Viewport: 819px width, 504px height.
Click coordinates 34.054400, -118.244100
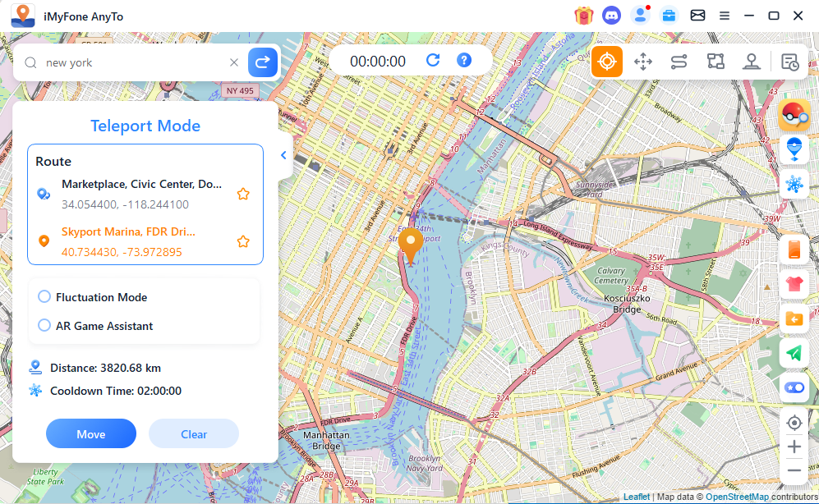pyautogui.click(x=126, y=204)
